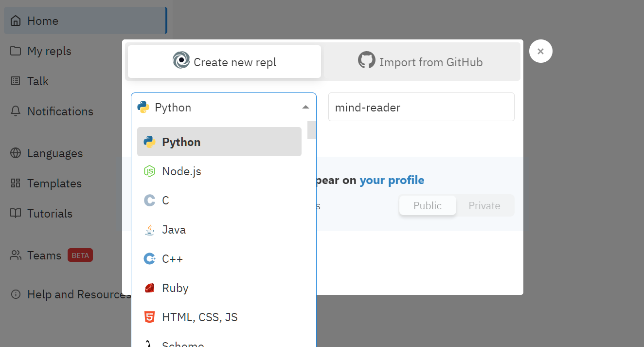This screenshot has height=347, width=644.
Task: Choose HTML, CSS, JS from the list
Action: click(x=219, y=317)
